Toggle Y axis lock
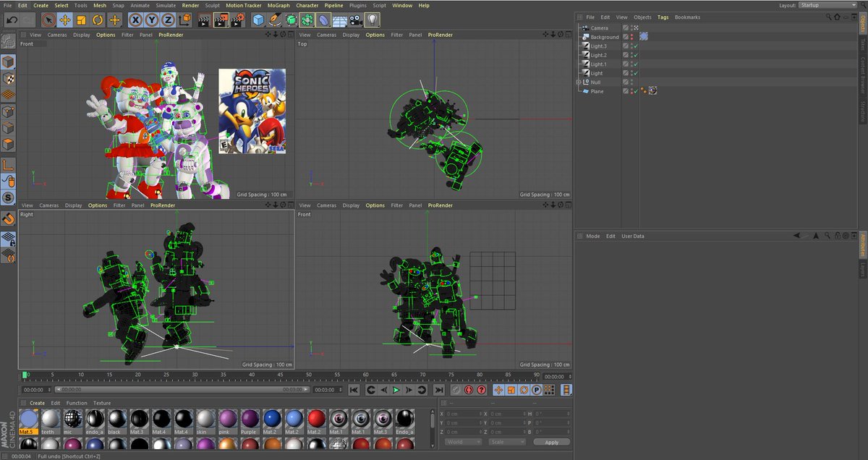Image resolution: width=868 pixels, height=460 pixels. (152, 20)
